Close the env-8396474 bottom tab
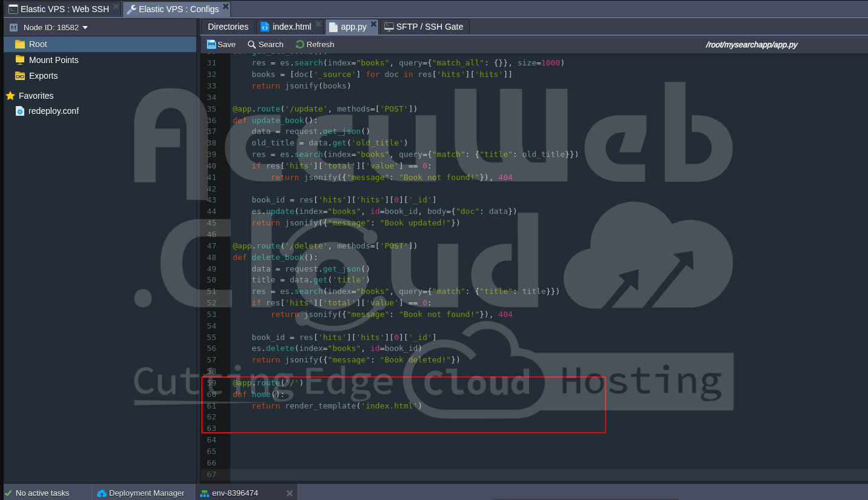 289,493
